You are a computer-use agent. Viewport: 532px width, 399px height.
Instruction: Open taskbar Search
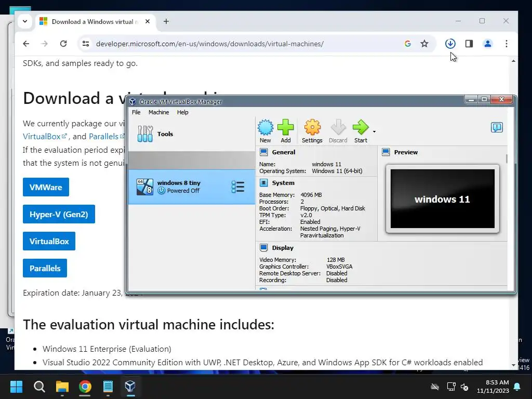[x=39, y=387]
